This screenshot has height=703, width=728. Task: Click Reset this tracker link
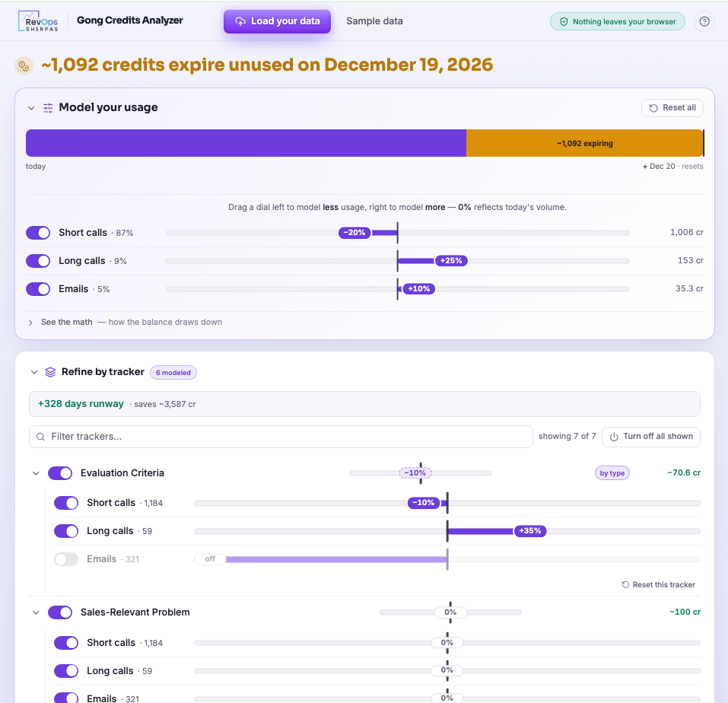pyautogui.click(x=658, y=584)
